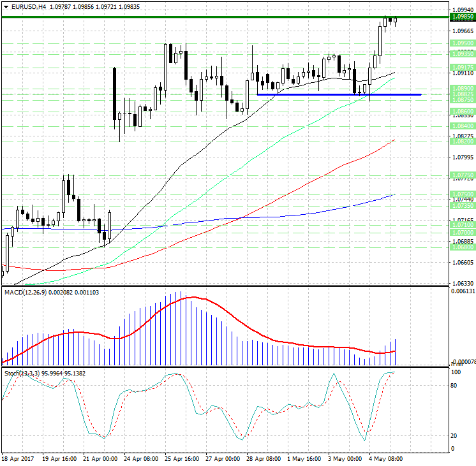Click the 1 May 16:00 time label
The image size is (476, 466).
click(304, 459)
